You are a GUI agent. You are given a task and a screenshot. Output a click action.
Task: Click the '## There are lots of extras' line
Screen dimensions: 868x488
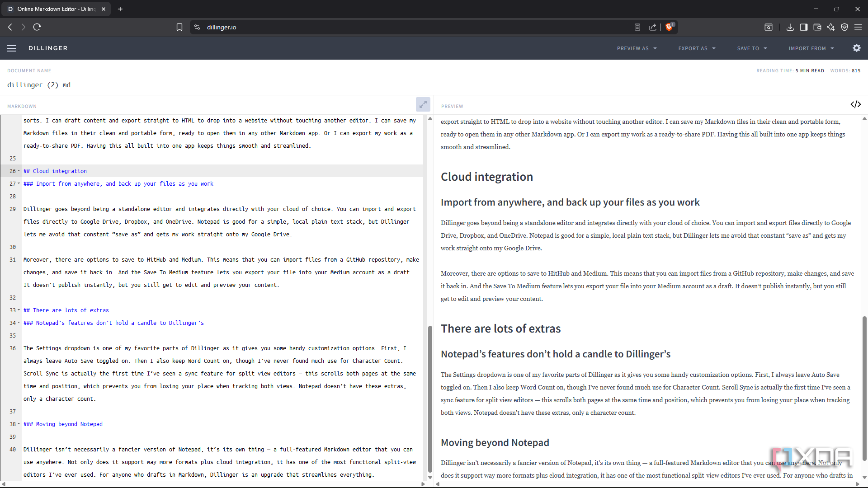[66, 310]
